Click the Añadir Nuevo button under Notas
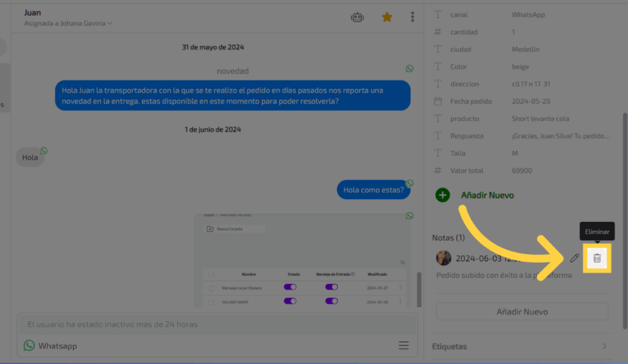Image resolution: width=628 pixels, height=364 pixels. (x=522, y=311)
